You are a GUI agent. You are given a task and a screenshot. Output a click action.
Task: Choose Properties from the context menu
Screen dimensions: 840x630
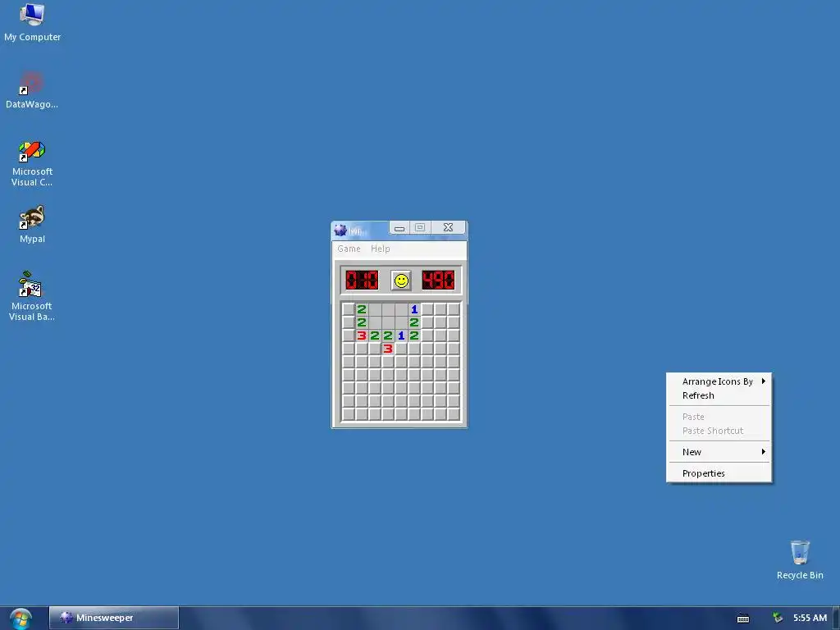(x=719, y=473)
